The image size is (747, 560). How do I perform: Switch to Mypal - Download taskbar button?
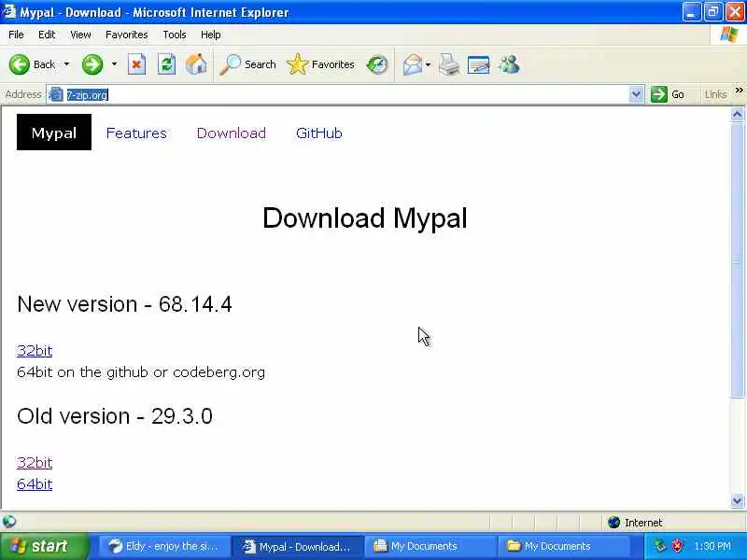(x=297, y=546)
